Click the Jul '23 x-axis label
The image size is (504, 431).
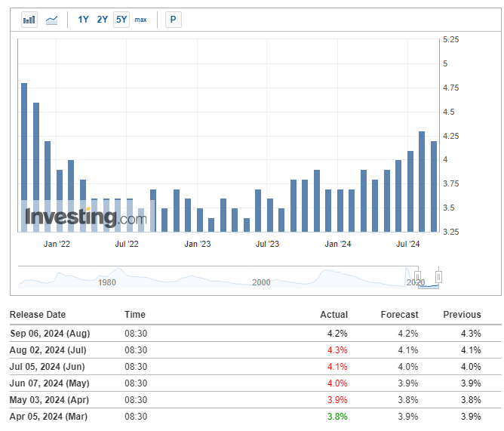coord(267,244)
